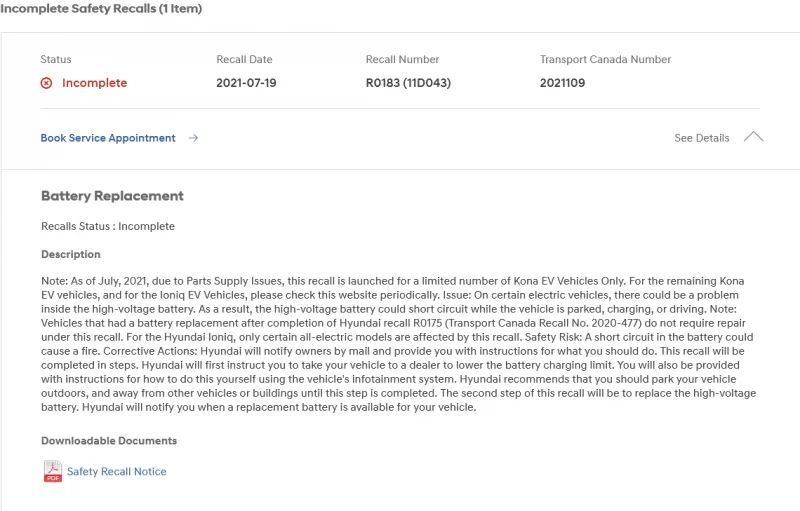
Task: Click the Recalls Status : Incomplete line
Action: pyautogui.click(x=108, y=226)
